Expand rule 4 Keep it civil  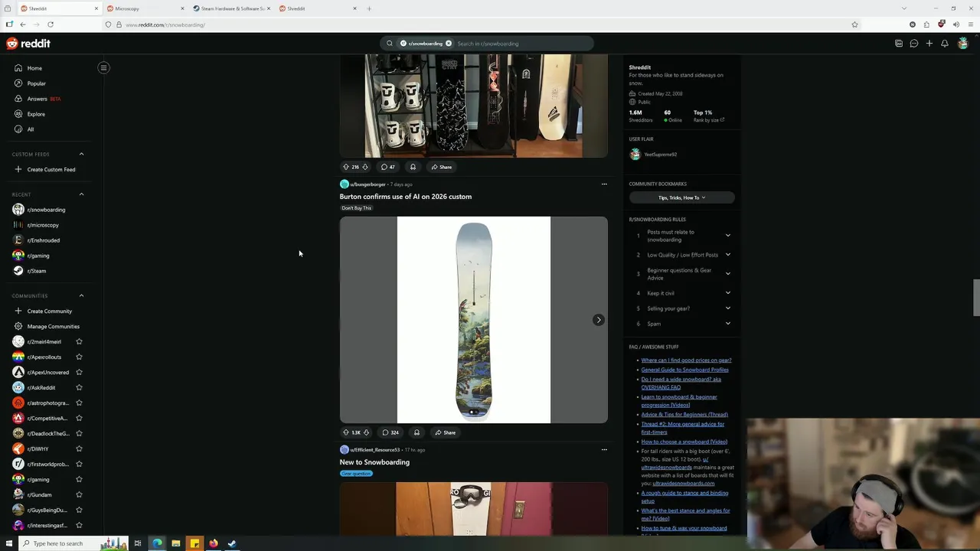pos(727,293)
